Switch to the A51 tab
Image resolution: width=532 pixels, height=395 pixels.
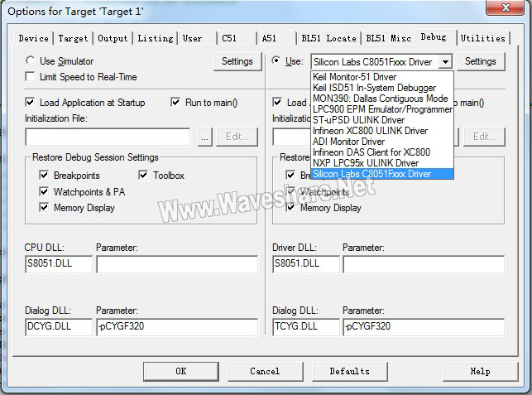coord(269,38)
